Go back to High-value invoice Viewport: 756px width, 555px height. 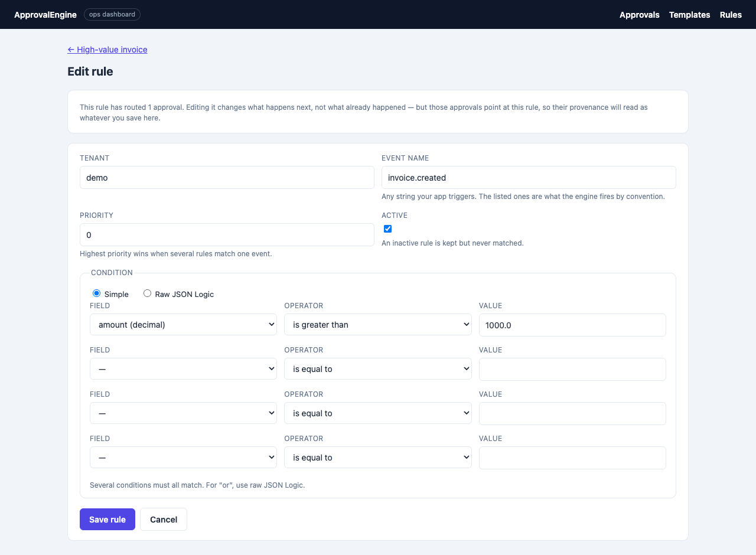point(107,50)
